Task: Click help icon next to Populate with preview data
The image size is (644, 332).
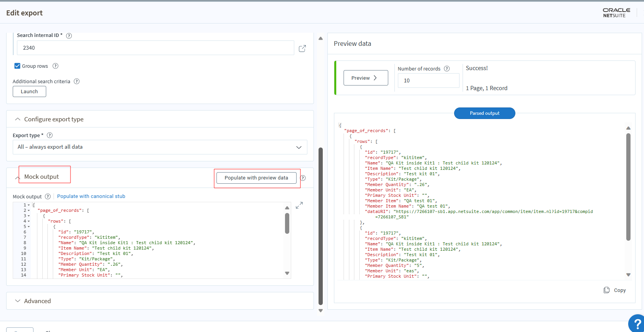Action: (x=303, y=178)
